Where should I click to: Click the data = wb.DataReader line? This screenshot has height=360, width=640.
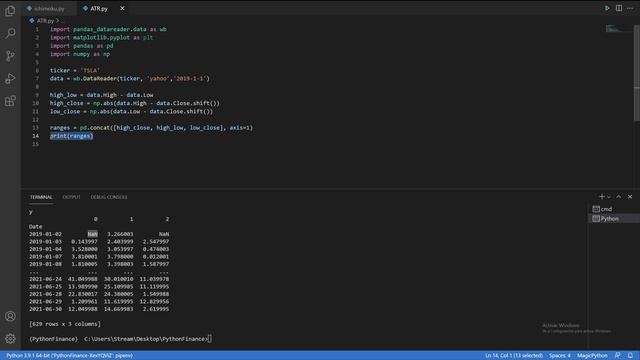click(x=130, y=78)
